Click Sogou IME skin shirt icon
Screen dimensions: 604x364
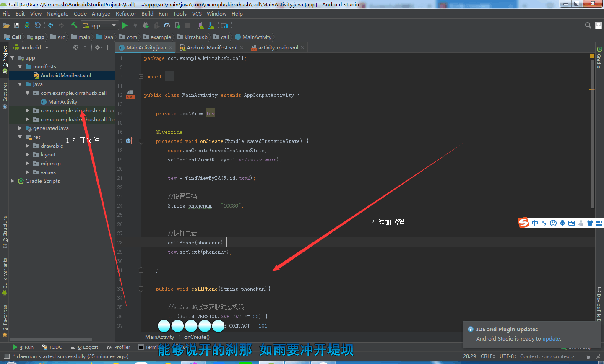590,223
